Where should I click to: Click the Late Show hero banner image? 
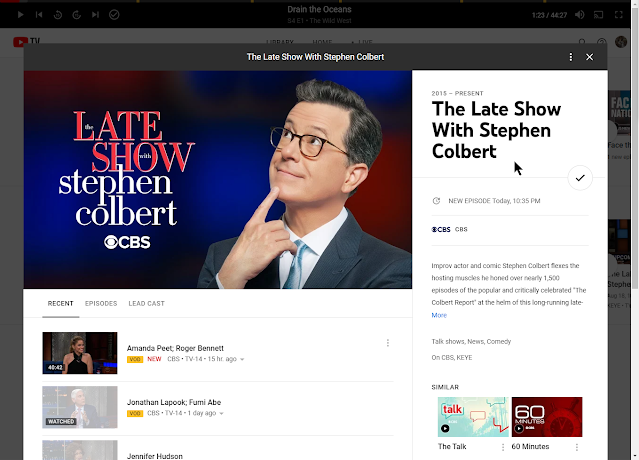(218, 180)
